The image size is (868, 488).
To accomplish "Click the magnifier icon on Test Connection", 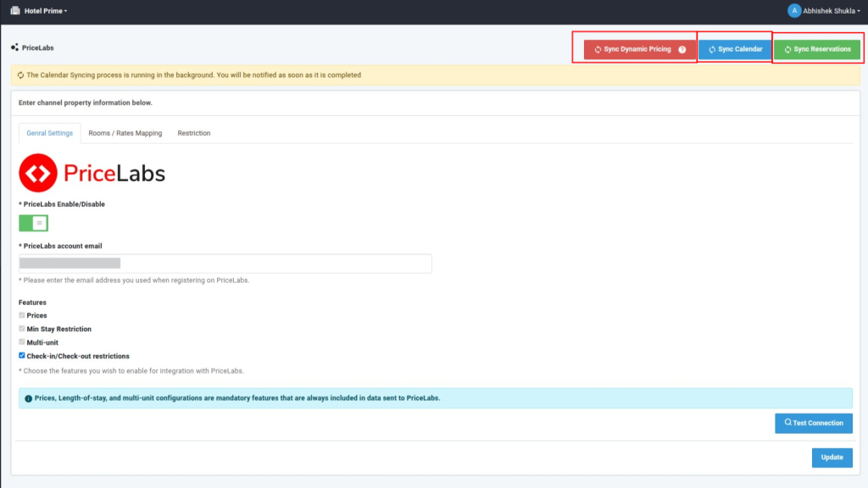I will coord(787,423).
